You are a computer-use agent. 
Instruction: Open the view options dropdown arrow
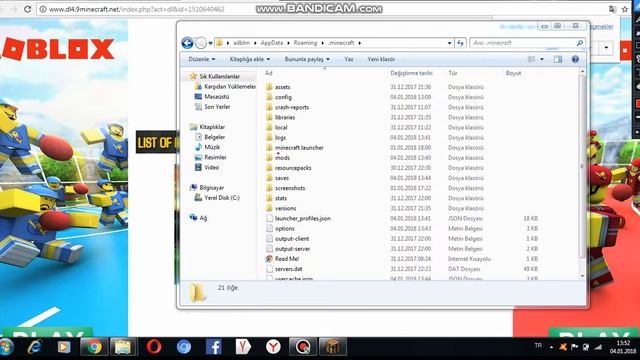click(542, 59)
